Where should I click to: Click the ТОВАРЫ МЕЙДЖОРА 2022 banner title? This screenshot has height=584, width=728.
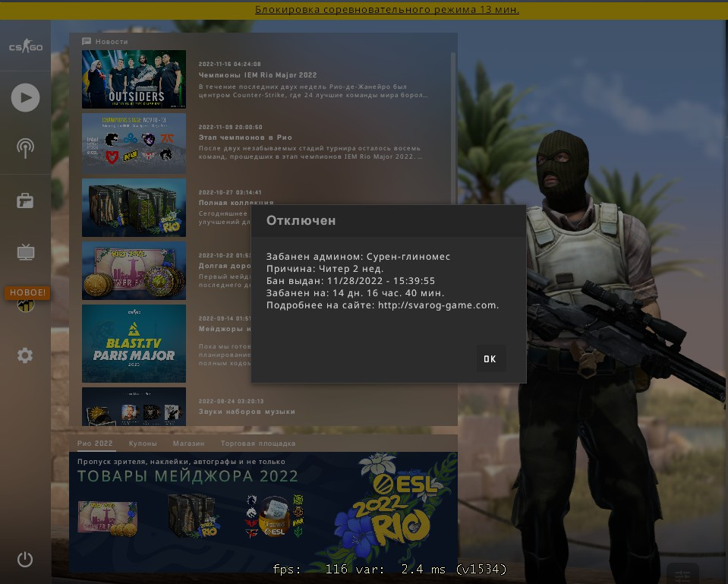(188, 476)
